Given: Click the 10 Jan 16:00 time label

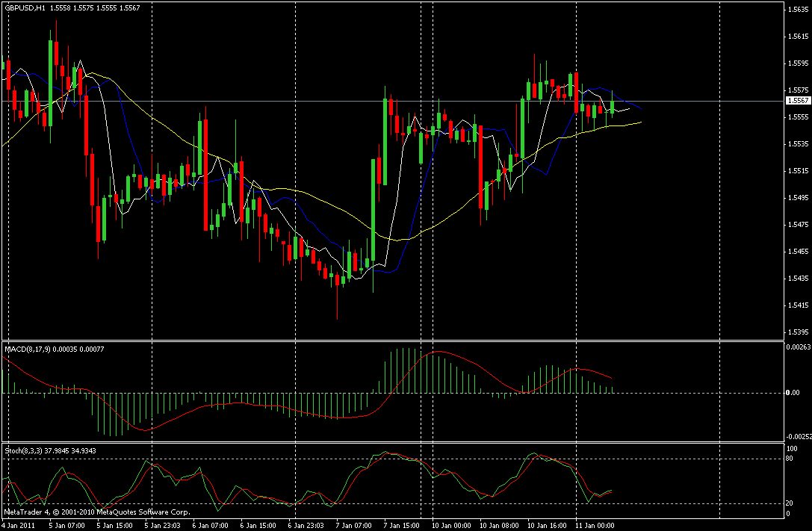Looking at the screenshot, I should click(548, 525).
